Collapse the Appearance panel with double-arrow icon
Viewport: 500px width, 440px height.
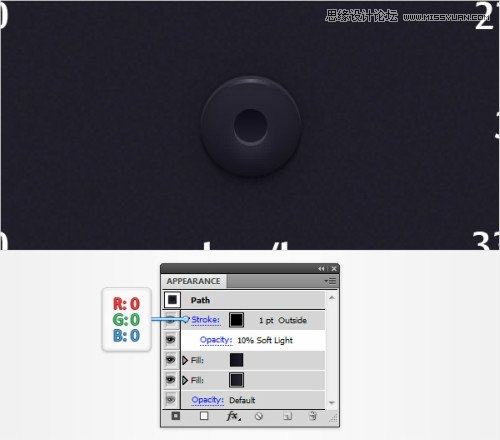click(321, 269)
